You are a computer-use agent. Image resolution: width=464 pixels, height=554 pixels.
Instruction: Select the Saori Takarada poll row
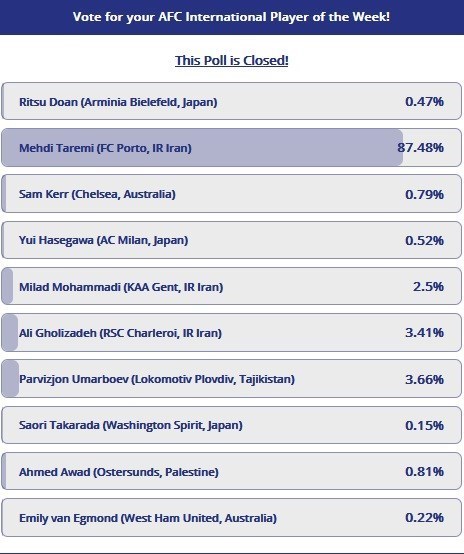pos(231,425)
